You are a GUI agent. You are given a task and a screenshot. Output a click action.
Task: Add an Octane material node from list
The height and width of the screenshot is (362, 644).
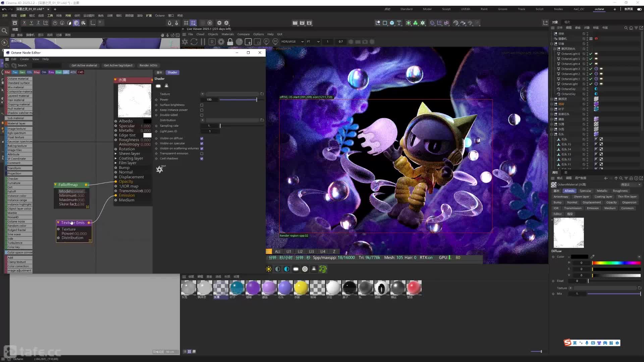pyautogui.click(x=19, y=79)
